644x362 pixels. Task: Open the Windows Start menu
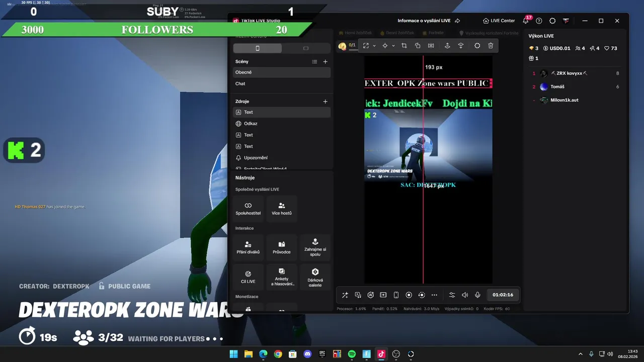233,354
